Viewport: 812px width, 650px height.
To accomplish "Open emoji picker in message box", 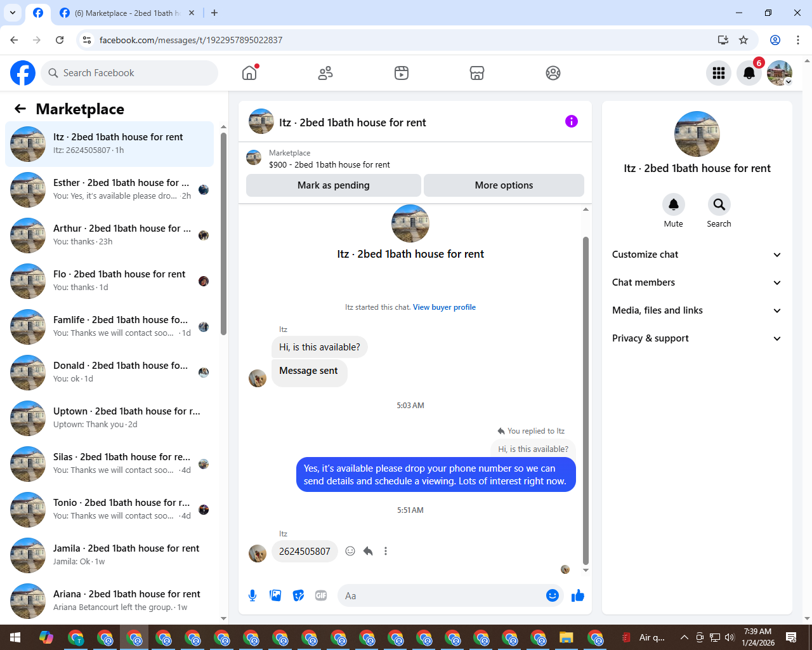I will pos(553,595).
